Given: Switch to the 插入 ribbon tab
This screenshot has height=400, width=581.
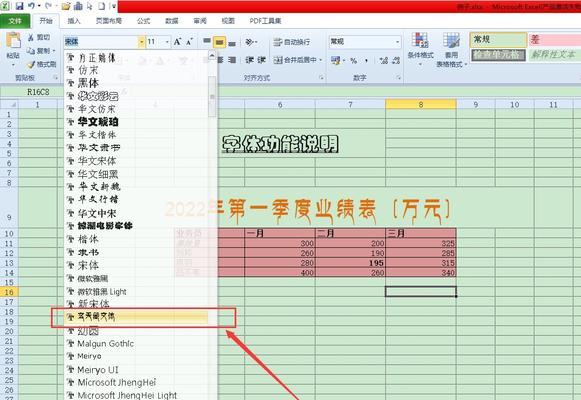Looking at the screenshot, I should [74, 21].
